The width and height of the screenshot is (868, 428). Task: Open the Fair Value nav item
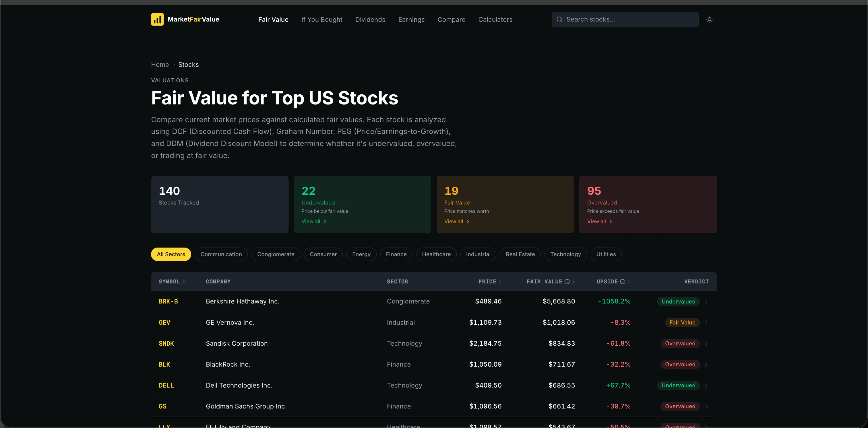[x=273, y=20]
